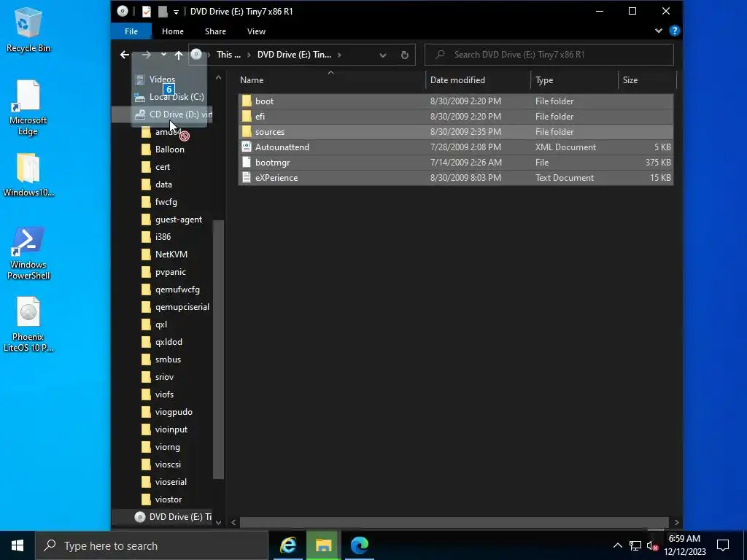
Task: Show hidden system tray icons
Action: 617,545
